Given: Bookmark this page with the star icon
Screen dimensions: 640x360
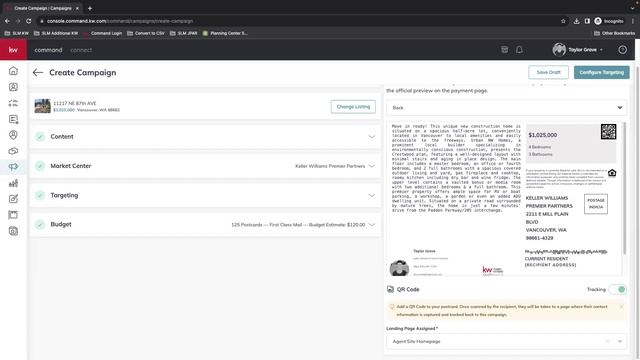Looking at the screenshot, I should point(563,21).
